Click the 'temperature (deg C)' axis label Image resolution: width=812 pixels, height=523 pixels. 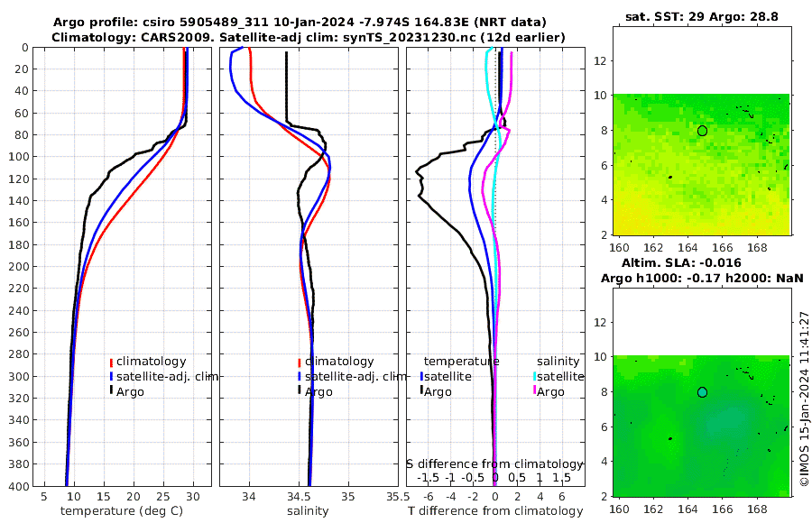(x=122, y=511)
